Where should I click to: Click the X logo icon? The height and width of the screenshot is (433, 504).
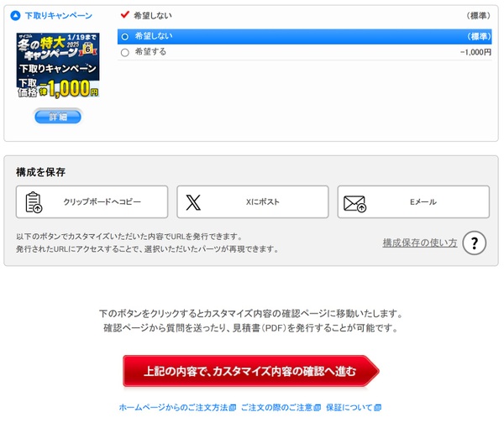tap(193, 202)
